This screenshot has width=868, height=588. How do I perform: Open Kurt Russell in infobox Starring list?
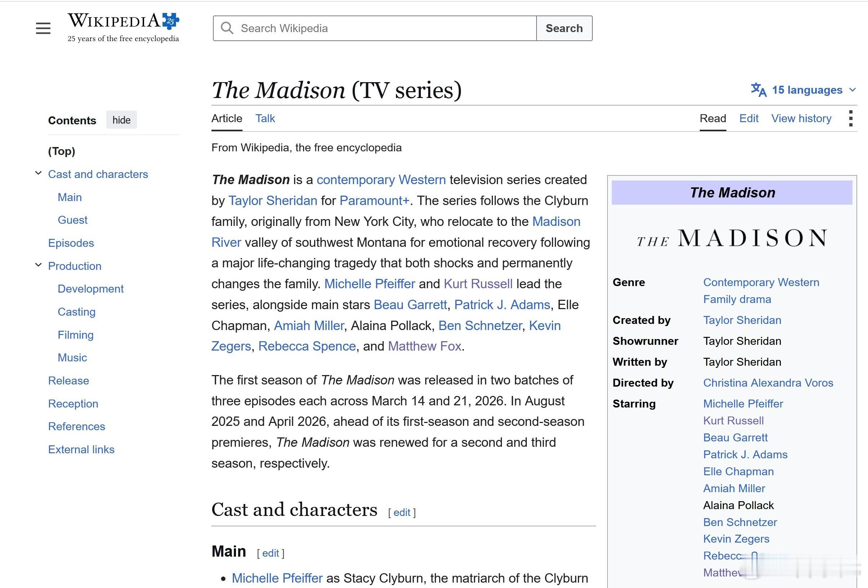pos(733,420)
